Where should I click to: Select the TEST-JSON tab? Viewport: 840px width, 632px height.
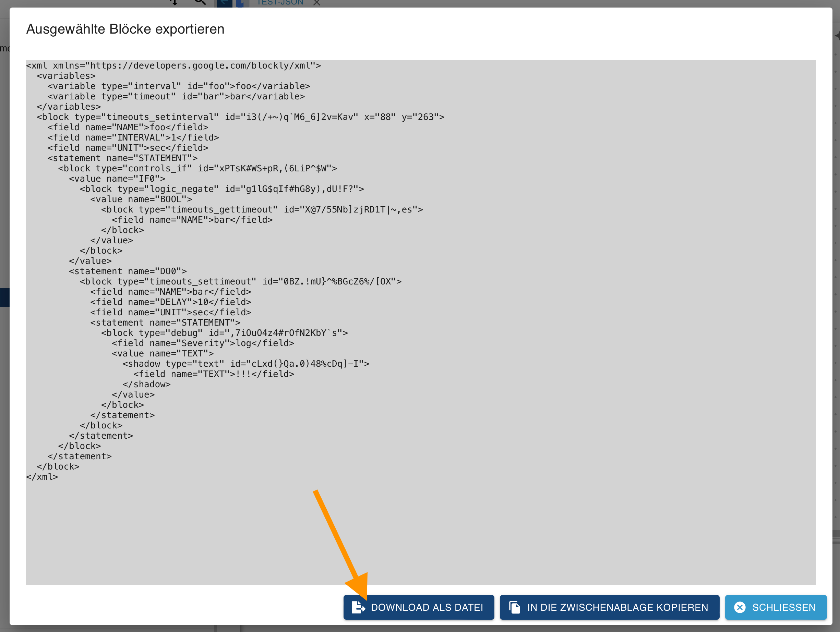pyautogui.click(x=280, y=3)
